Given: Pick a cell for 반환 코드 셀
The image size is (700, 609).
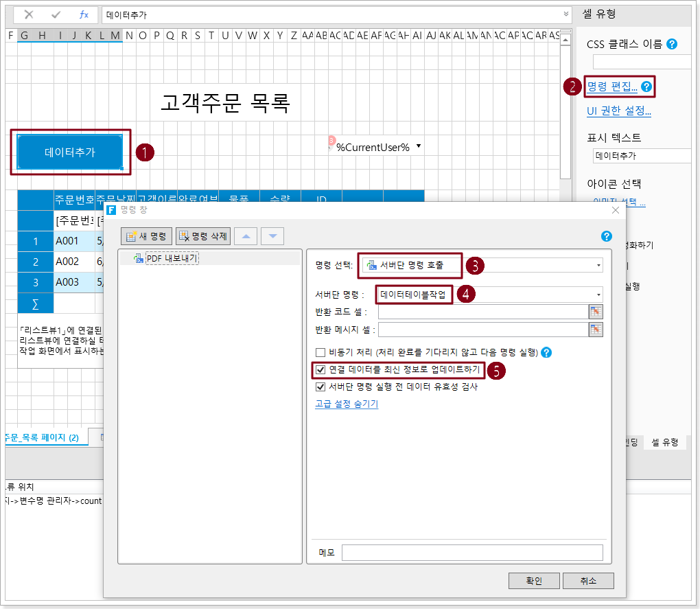Looking at the screenshot, I should (596, 312).
